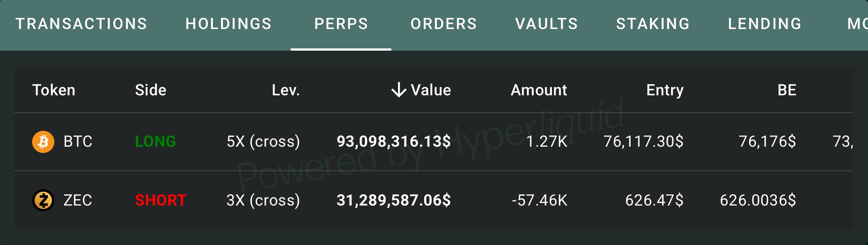The image size is (868, 245).
Task: Sort by the Entry column header
Action: click(665, 90)
